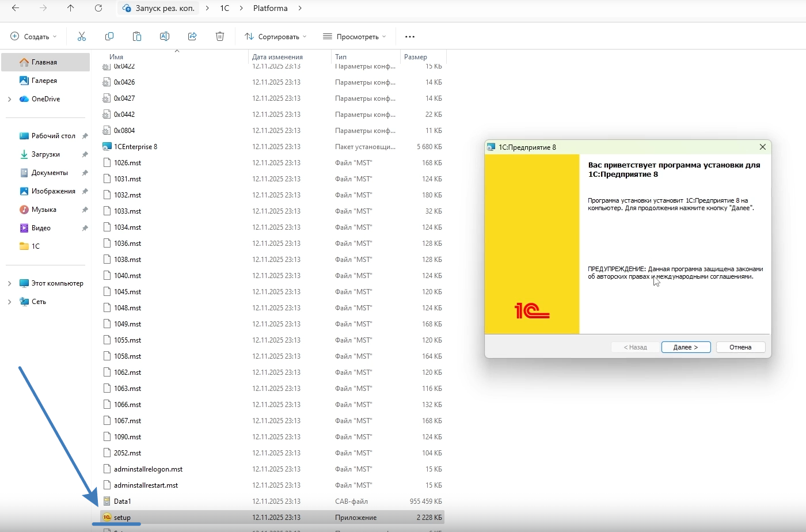Click the Rename icon in toolbar
Image resolution: width=806 pixels, height=532 pixels.
(165, 36)
